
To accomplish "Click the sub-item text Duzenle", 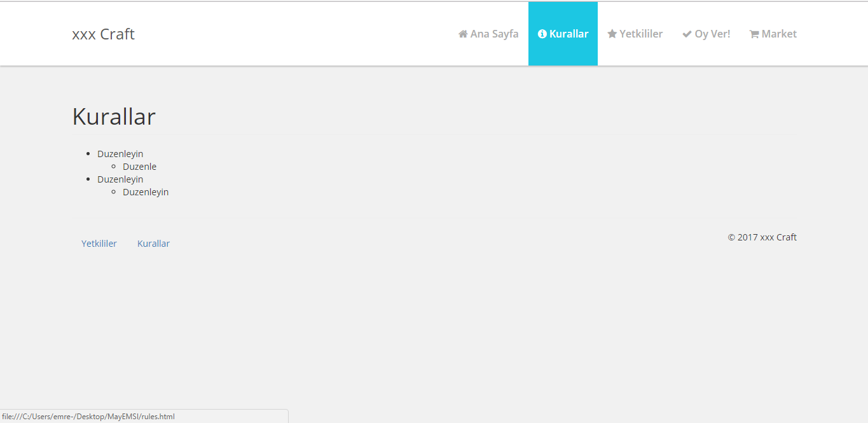I will click(x=139, y=167).
